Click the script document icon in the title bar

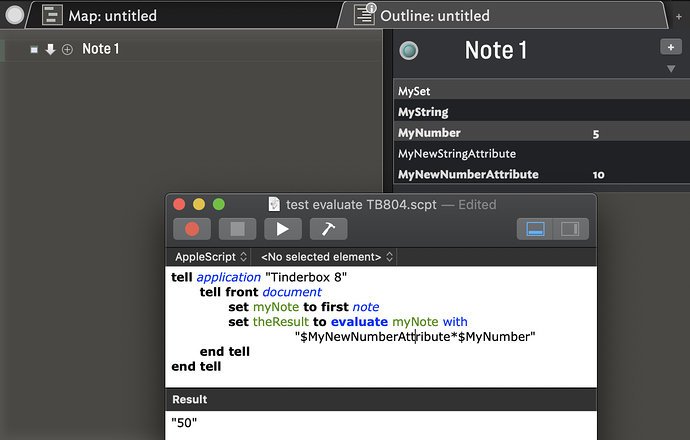(x=274, y=204)
